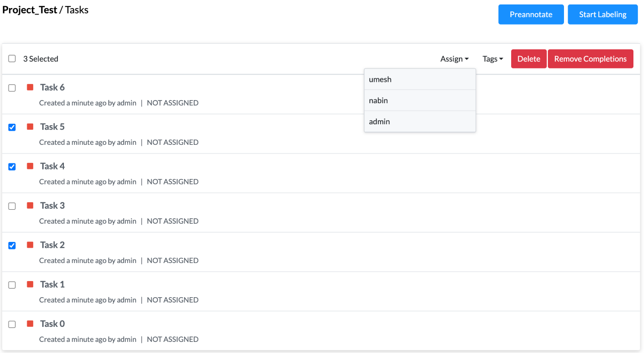Click 'Created a minute ago by admin' under Task 1
Screen dimensions: 644x353
click(x=88, y=300)
